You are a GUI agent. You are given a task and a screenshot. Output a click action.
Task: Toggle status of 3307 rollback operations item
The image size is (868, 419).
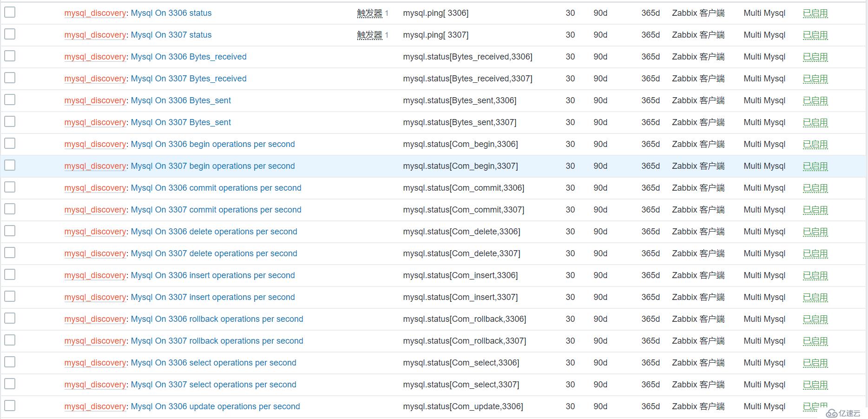[x=815, y=341]
